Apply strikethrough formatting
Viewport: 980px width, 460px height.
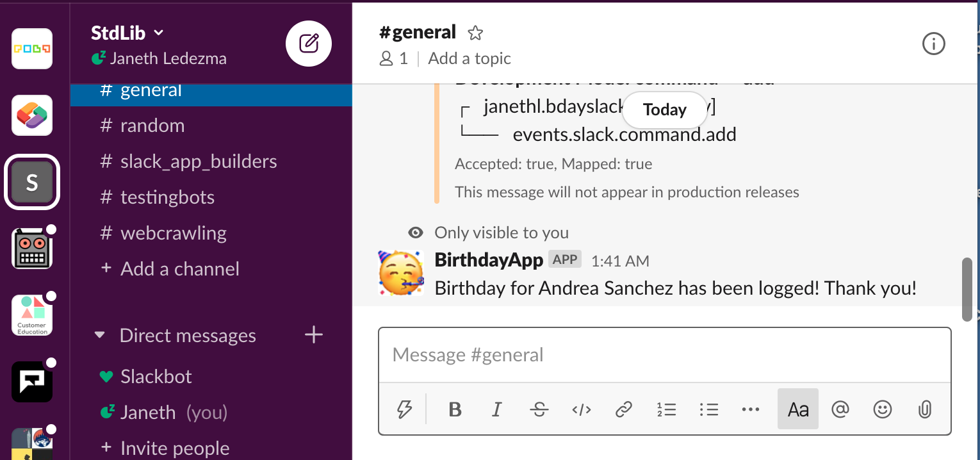(x=539, y=409)
